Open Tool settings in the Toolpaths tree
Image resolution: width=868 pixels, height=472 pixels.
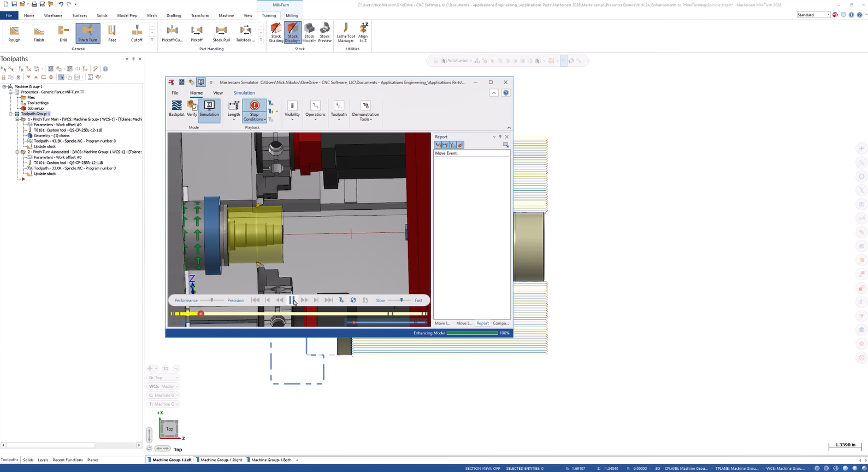click(38, 103)
